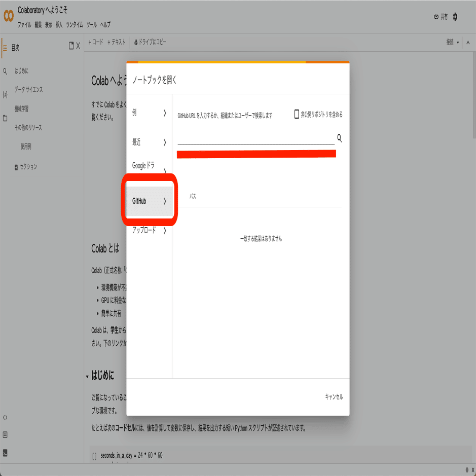Image resolution: width=476 pixels, height=476 pixels.
Task: Jump to その他のリソース in contents
Action: point(28,128)
